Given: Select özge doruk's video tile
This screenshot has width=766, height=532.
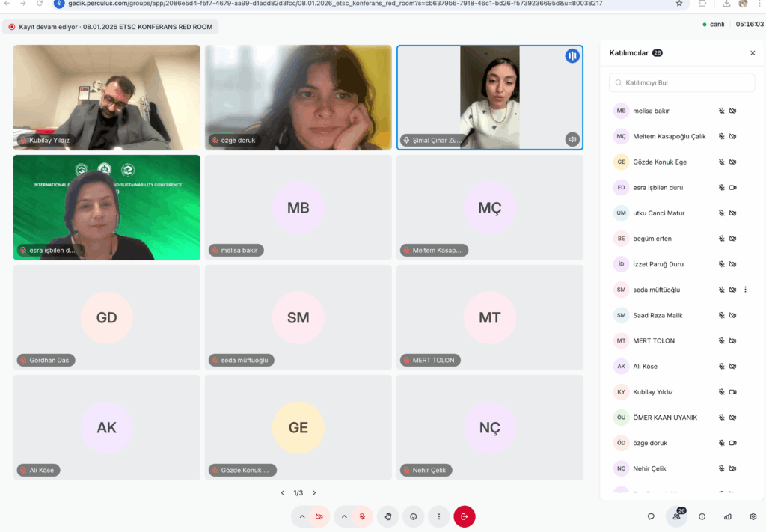Looking at the screenshot, I should coord(298,97).
